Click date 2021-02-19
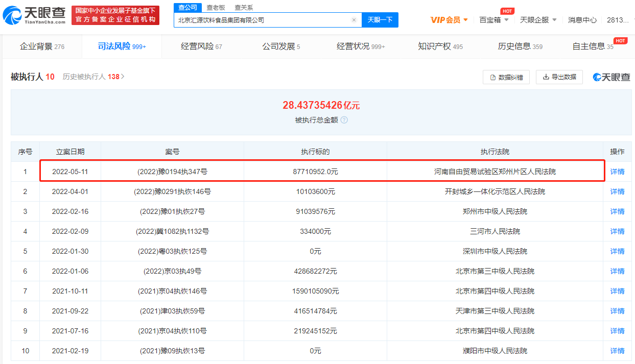Screen dimensions: 635x364 point(70,351)
